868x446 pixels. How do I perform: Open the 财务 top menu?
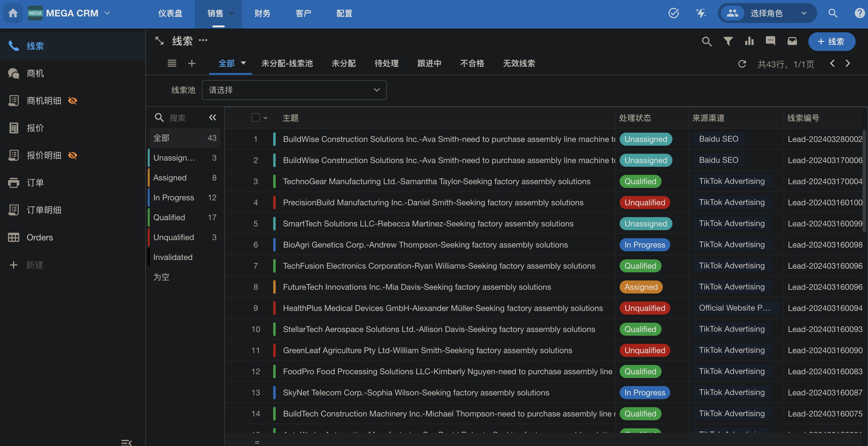click(x=262, y=13)
